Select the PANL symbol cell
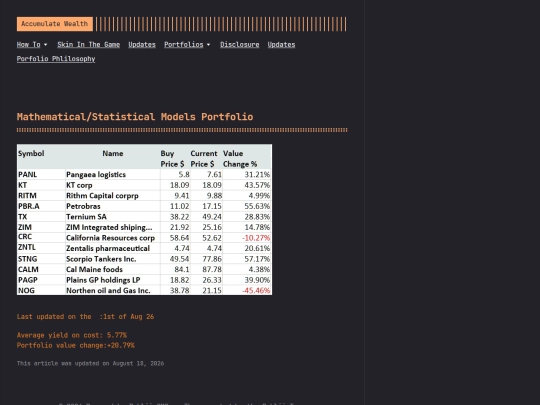This screenshot has height=405, width=540. coord(41,175)
